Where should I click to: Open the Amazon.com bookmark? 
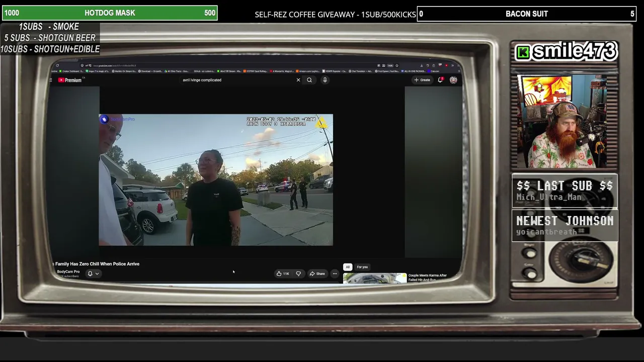pyautogui.click(x=308, y=71)
